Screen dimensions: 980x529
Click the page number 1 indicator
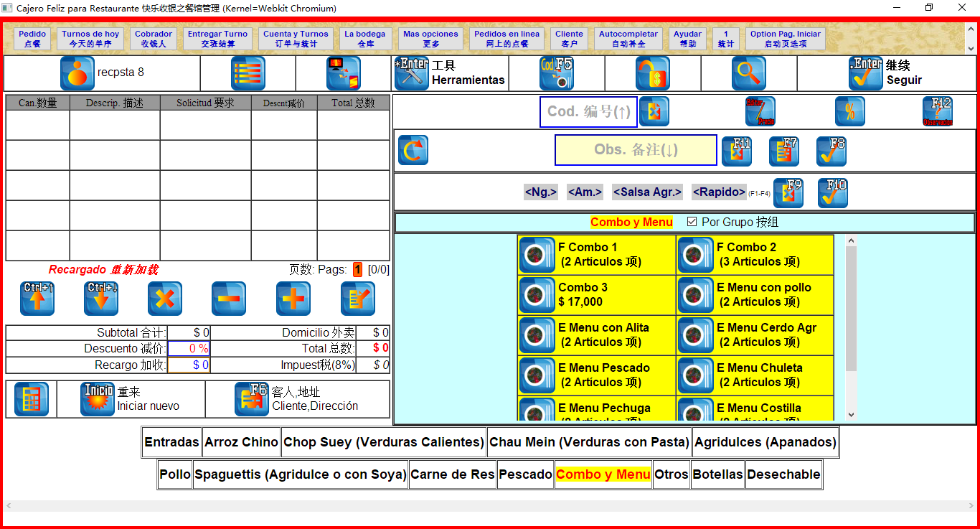click(x=358, y=270)
